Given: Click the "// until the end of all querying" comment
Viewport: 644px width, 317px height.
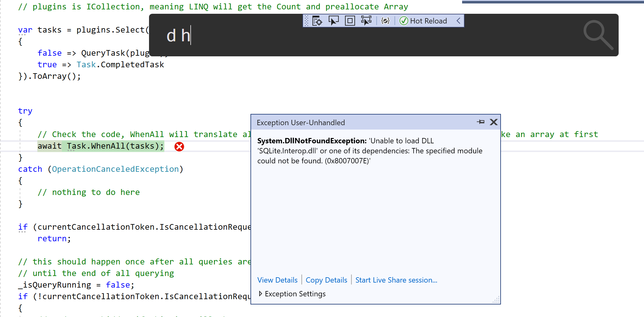Looking at the screenshot, I should point(96,274).
